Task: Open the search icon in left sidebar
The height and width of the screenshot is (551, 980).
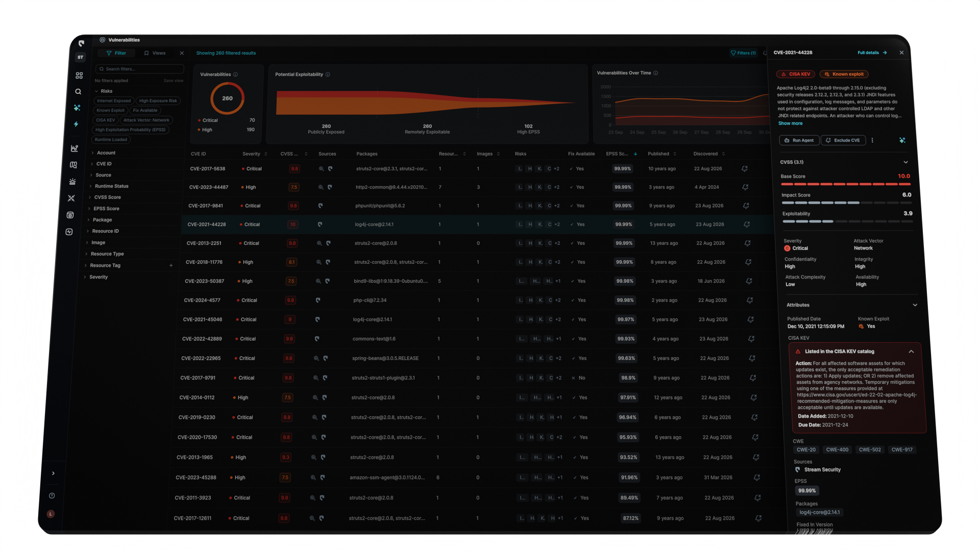Action: tap(78, 92)
